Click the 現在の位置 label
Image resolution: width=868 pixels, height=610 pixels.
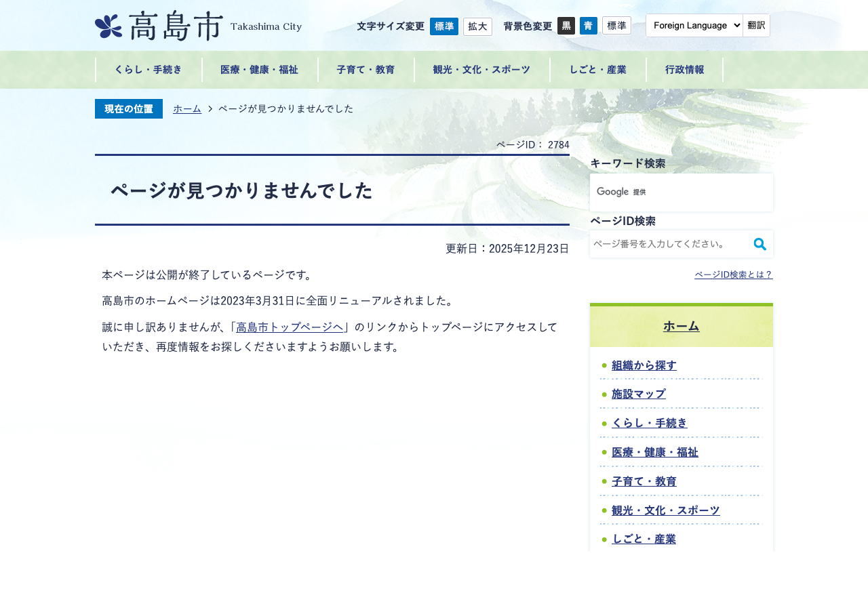point(129,108)
